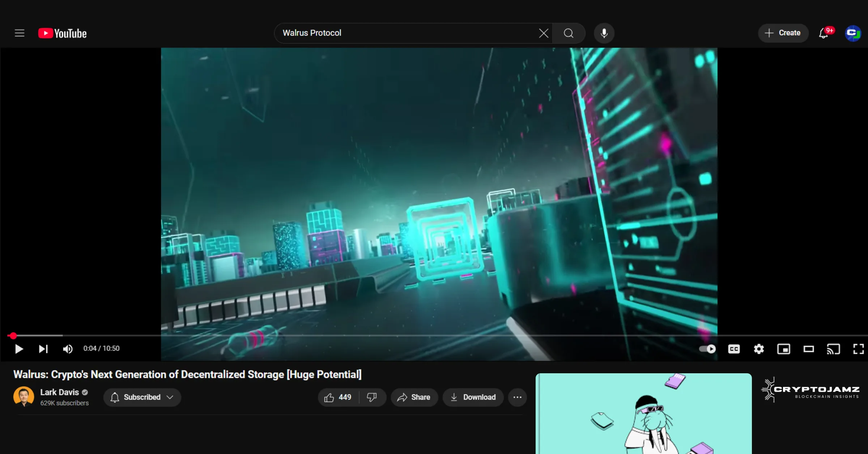868x454 pixels.
Task: Clear the search box text
Action: pos(543,33)
